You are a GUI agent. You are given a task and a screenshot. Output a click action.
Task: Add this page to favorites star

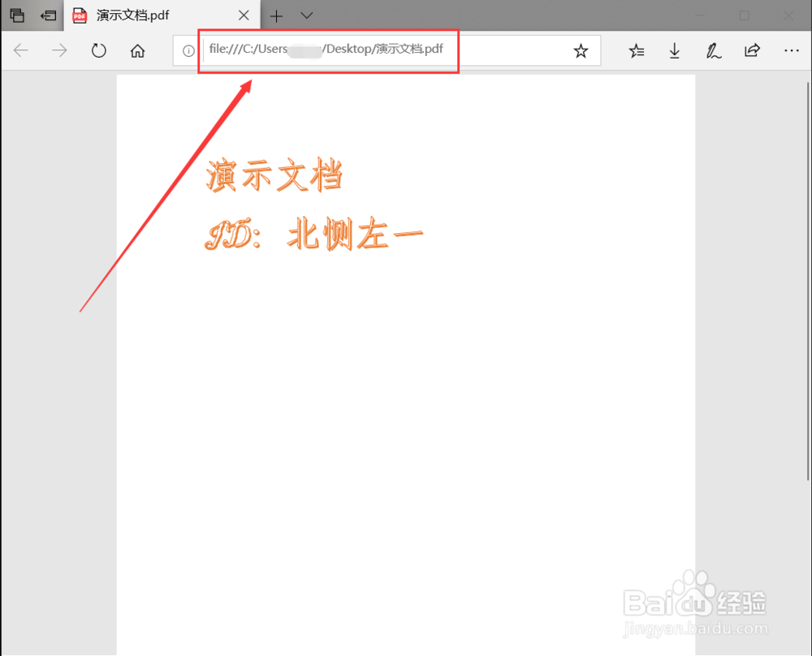coord(581,50)
